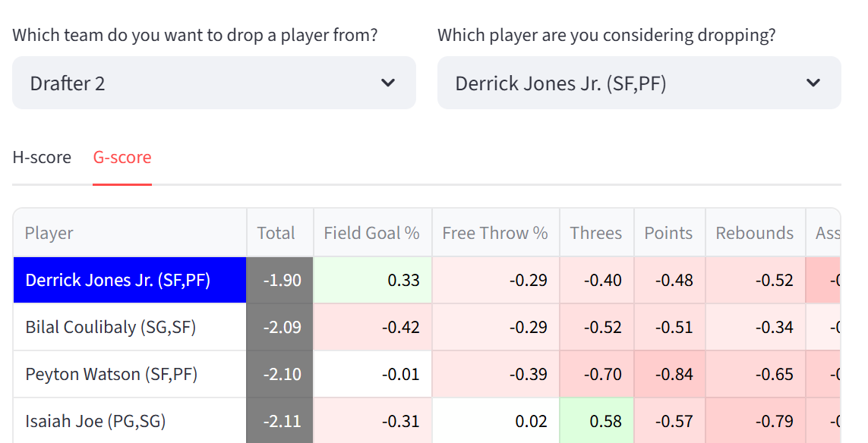Select the G-score tab

click(x=122, y=158)
